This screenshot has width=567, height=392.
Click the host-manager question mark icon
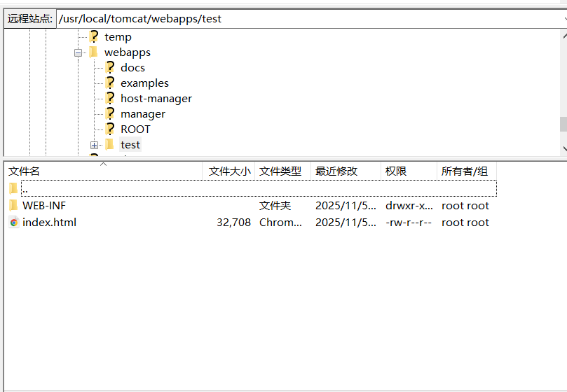(x=110, y=98)
